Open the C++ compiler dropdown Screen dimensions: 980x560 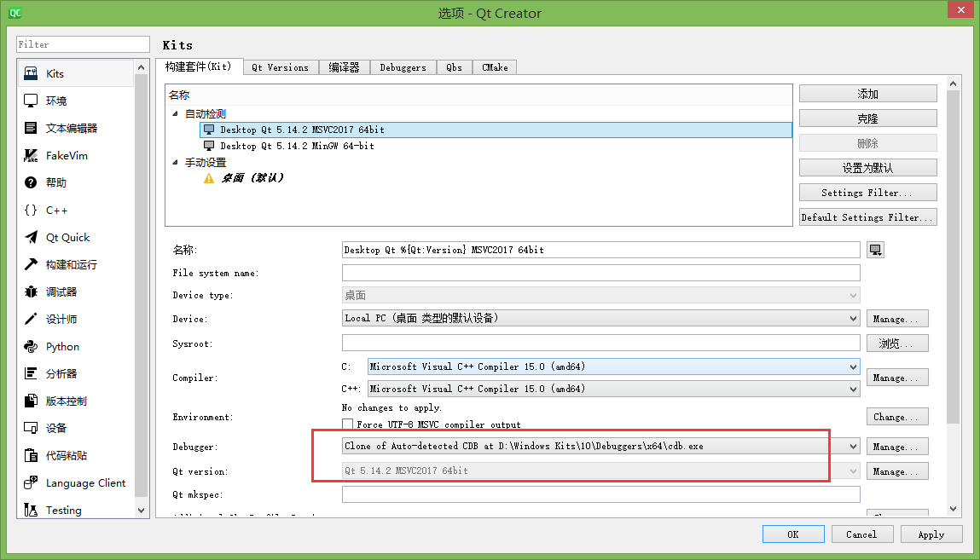(614, 389)
